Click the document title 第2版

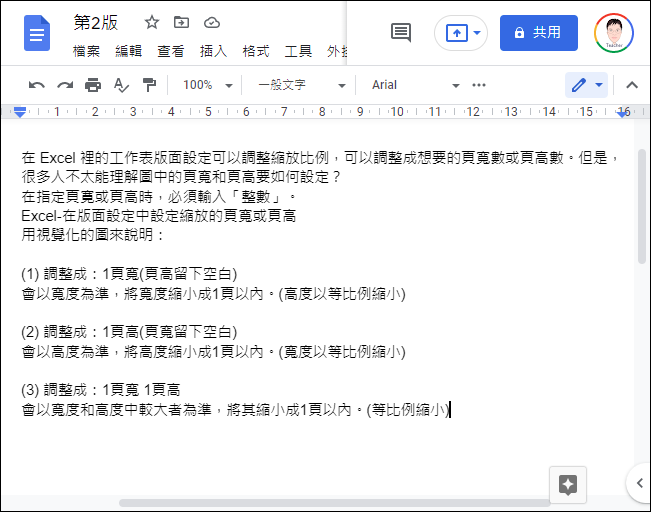96,22
